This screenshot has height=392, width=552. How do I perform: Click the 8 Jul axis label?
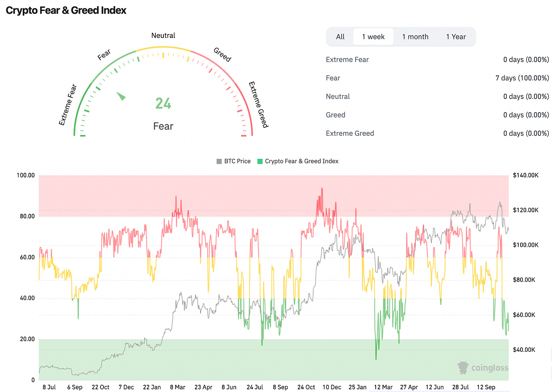tap(49, 387)
